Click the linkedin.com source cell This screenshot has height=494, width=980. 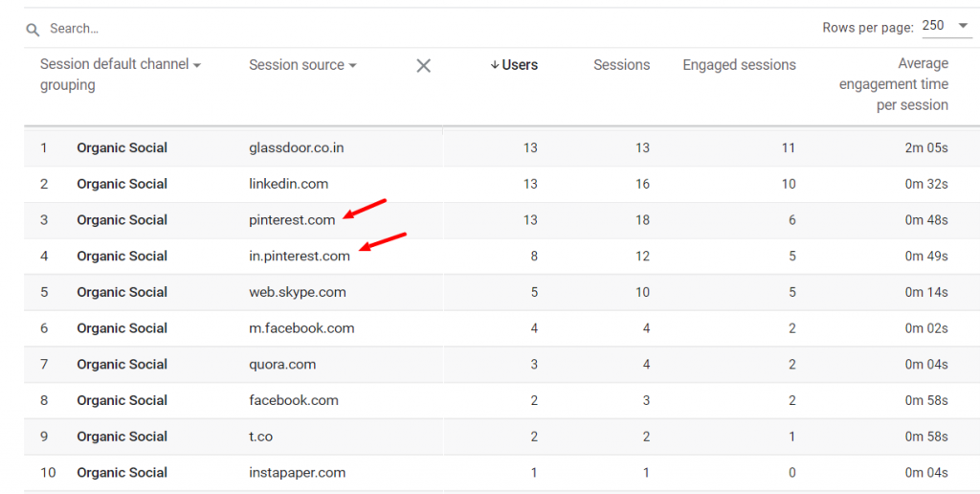288,184
